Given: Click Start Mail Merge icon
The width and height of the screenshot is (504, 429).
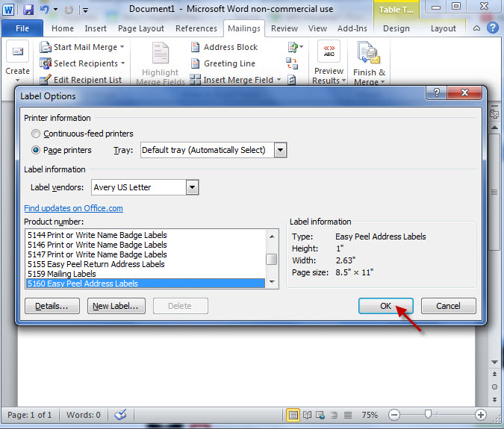Looking at the screenshot, I should pyautogui.click(x=46, y=47).
